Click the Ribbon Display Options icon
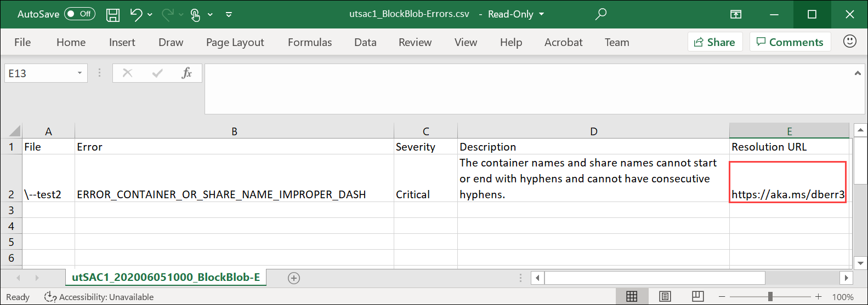Screen dimensions: 868x305 coord(736,15)
